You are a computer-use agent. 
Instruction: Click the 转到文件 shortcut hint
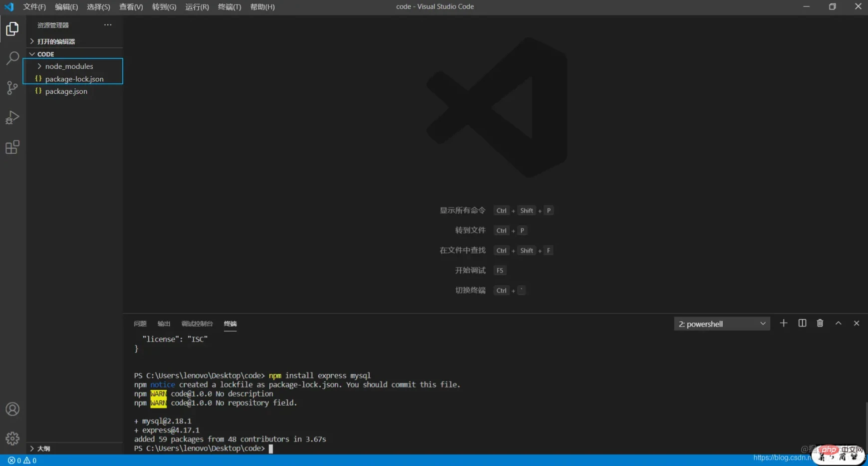pyautogui.click(x=470, y=231)
